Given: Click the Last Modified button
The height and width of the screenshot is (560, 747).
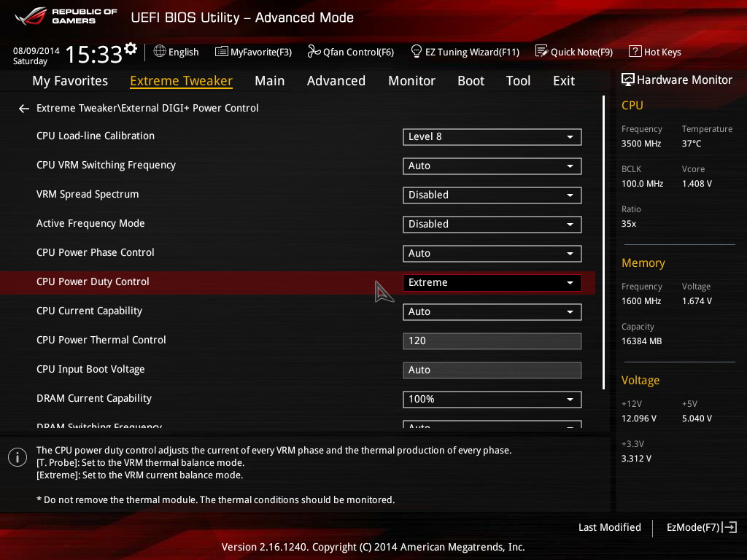Looking at the screenshot, I should click(609, 527).
